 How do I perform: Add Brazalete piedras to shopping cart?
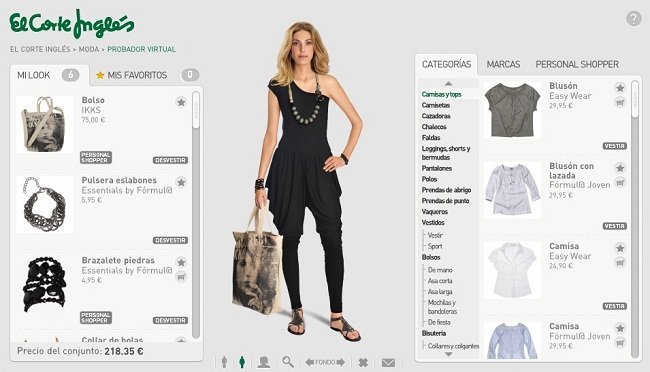pyautogui.click(x=181, y=277)
